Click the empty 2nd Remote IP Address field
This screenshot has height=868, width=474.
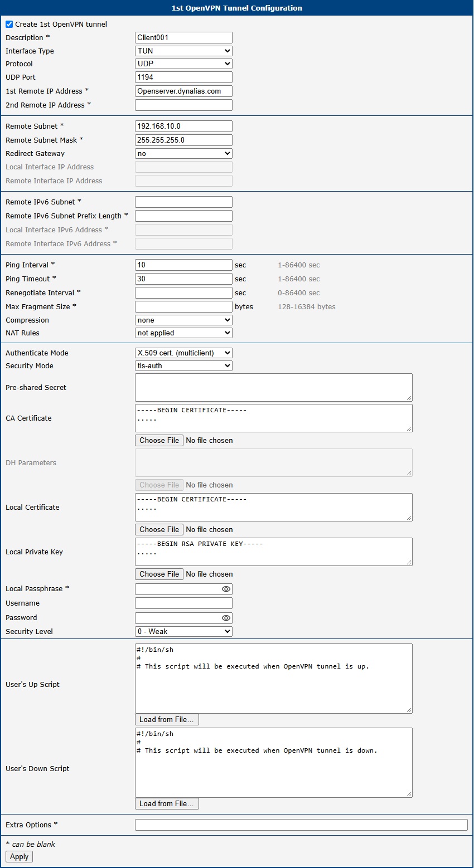tap(183, 105)
